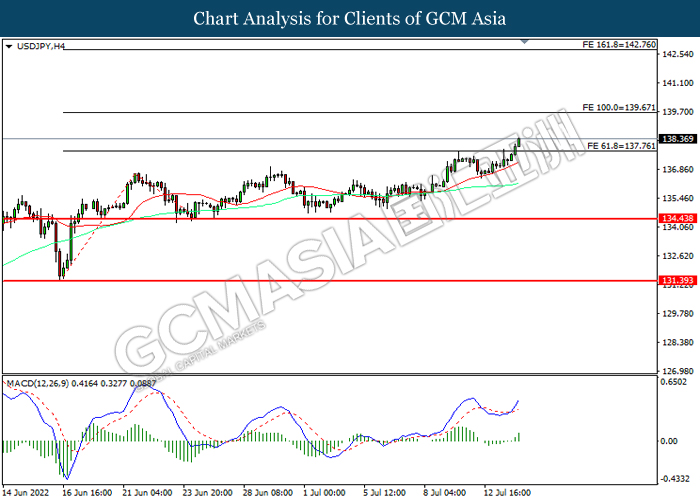This screenshot has height=500, width=700.
Task: Click the 142.540 price axis label
Action: [678, 54]
